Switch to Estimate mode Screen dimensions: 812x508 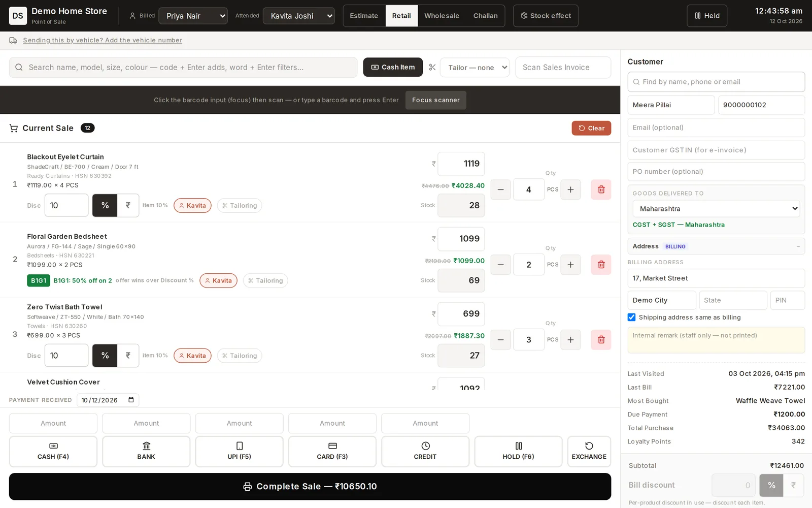pos(364,16)
